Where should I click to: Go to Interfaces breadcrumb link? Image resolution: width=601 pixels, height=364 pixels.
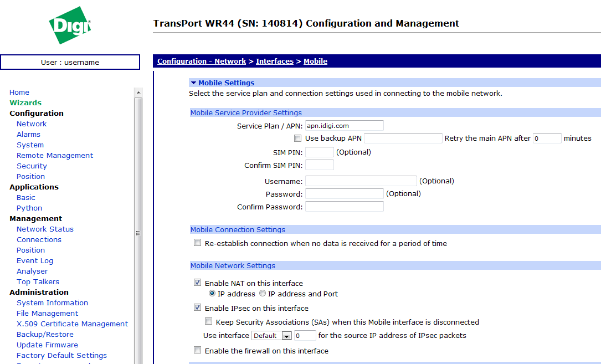274,61
